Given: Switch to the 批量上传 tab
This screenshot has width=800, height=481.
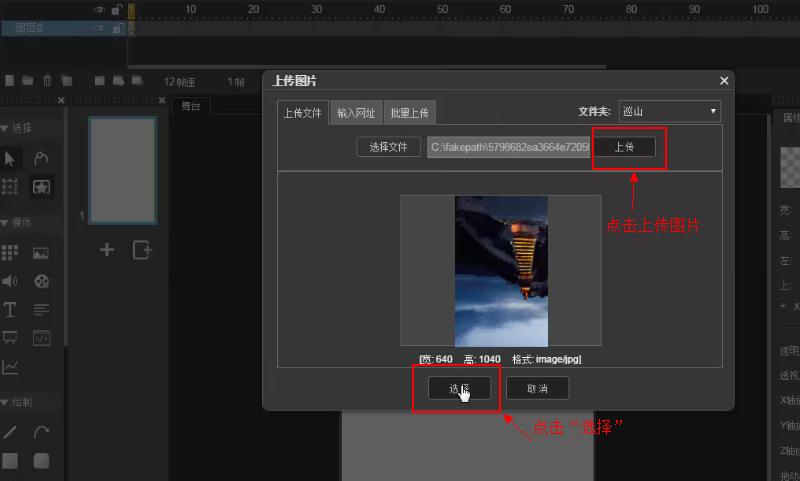Looking at the screenshot, I should click(410, 113).
